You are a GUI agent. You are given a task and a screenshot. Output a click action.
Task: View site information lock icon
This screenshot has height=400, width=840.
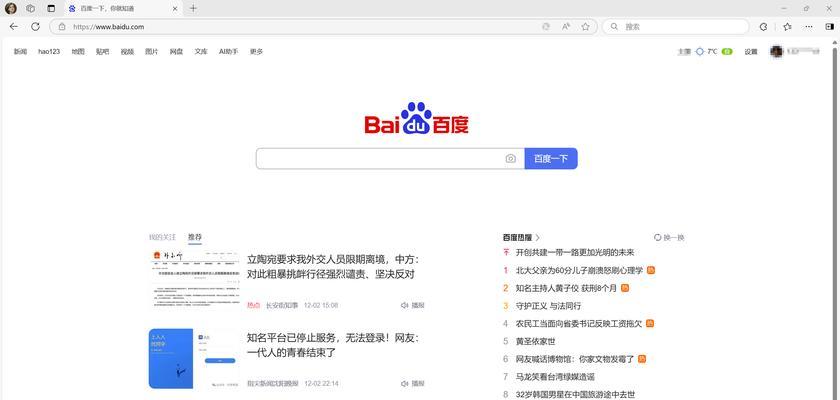62,27
